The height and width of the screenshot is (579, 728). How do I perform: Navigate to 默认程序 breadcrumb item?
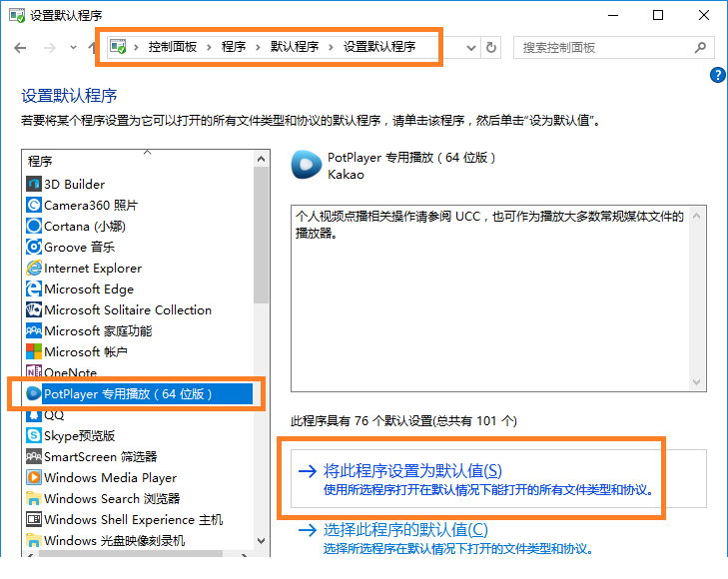(x=295, y=47)
